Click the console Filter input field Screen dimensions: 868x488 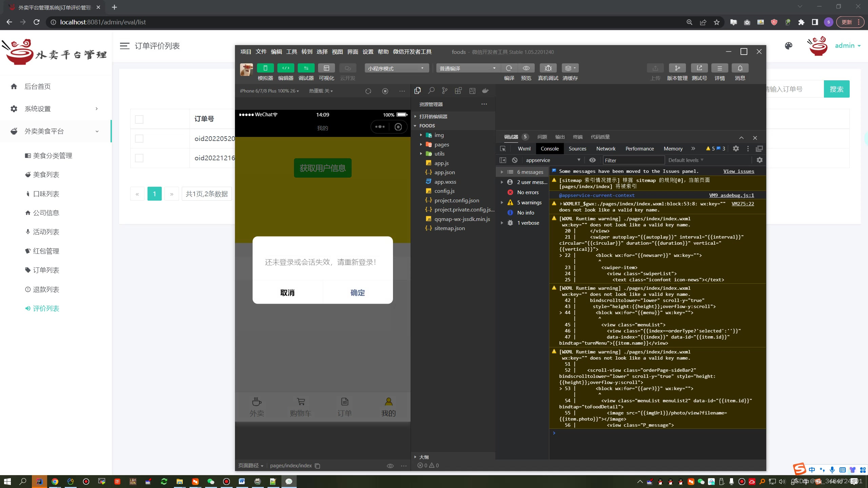[x=633, y=160]
